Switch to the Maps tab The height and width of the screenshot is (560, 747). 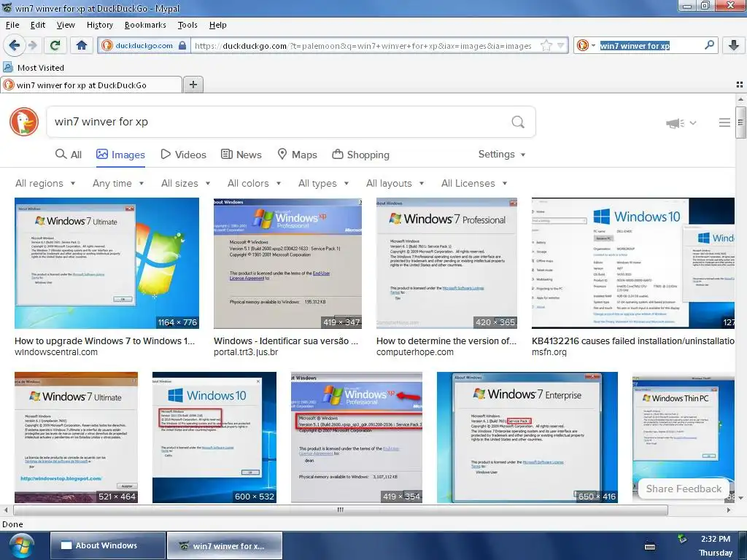point(298,155)
